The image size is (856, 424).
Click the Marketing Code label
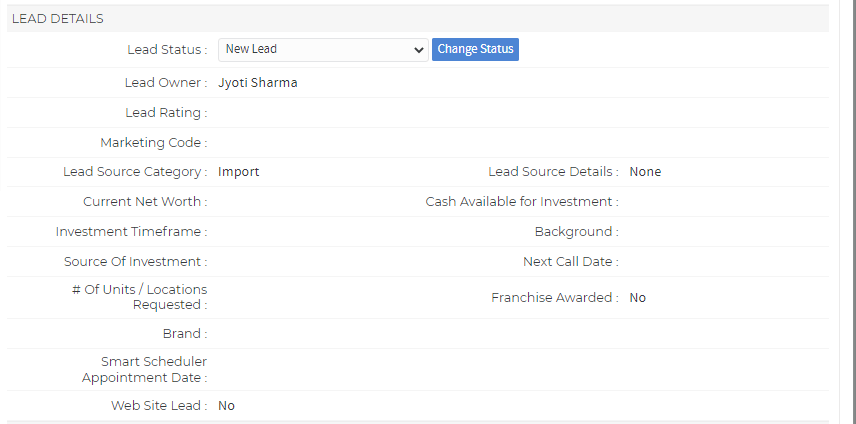point(153,143)
